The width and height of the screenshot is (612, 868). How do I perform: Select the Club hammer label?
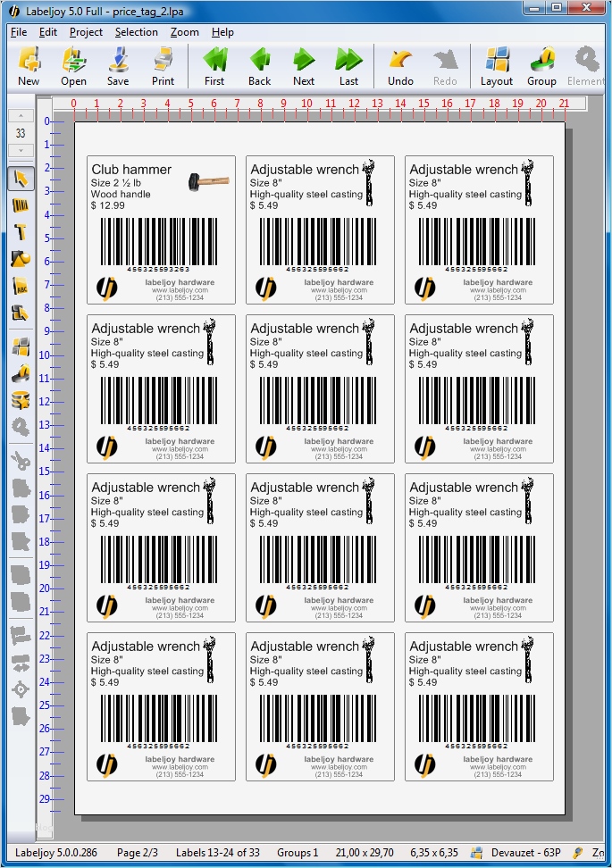(x=161, y=230)
